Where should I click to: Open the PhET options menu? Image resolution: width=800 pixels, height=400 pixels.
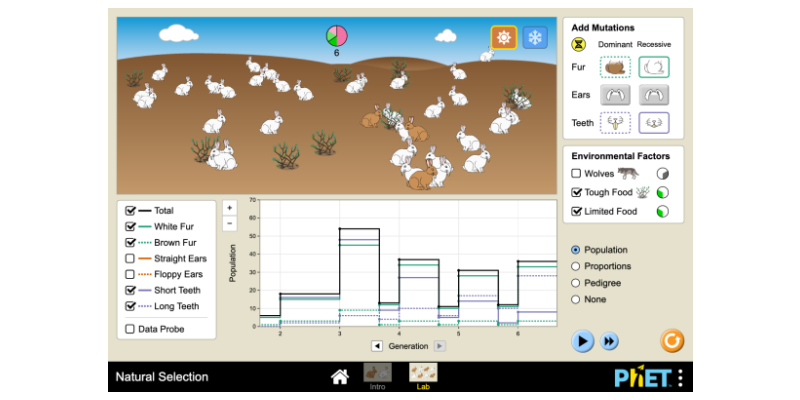[x=680, y=377]
